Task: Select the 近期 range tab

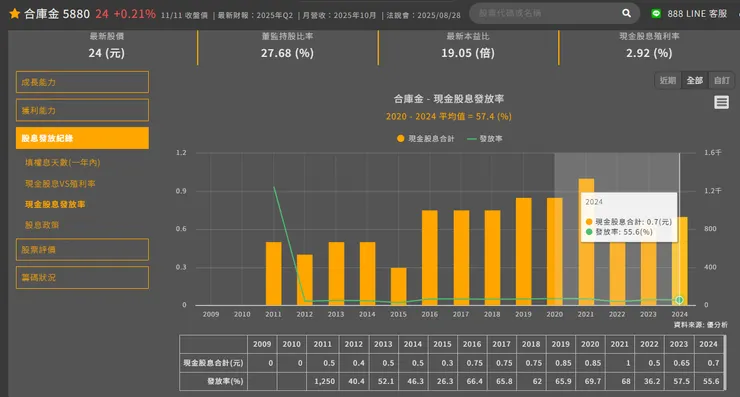Action: [x=667, y=80]
